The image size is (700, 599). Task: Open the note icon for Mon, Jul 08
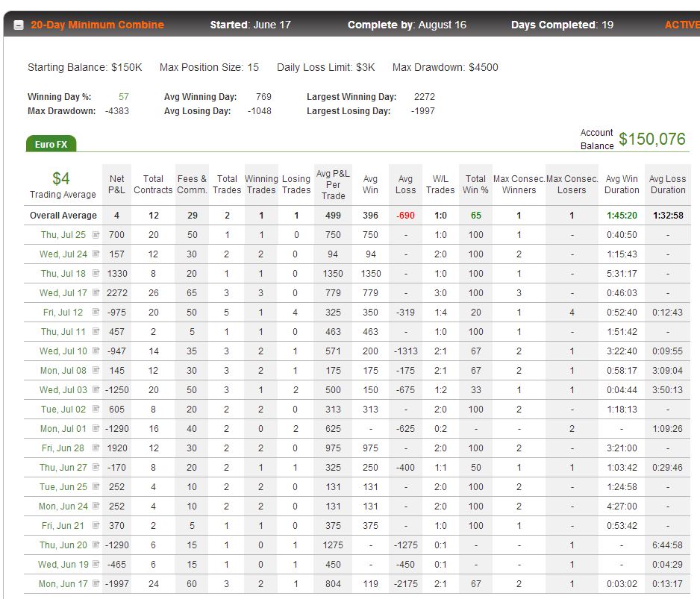click(96, 371)
